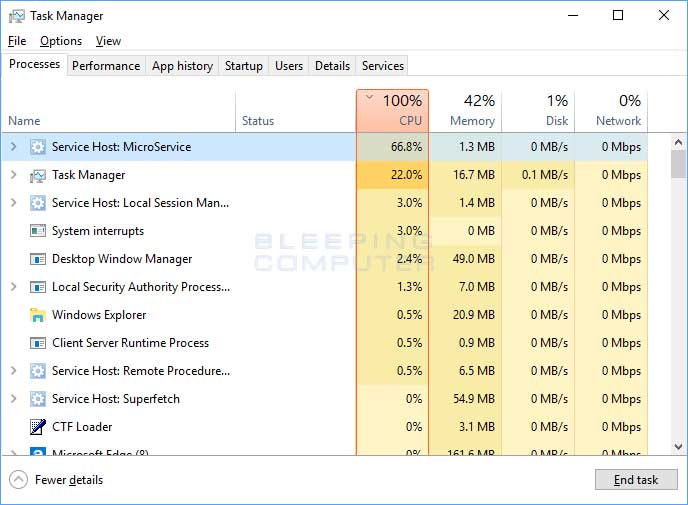The height and width of the screenshot is (505, 688).
Task: Maximize the Task Manager window
Action: click(618, 15)
